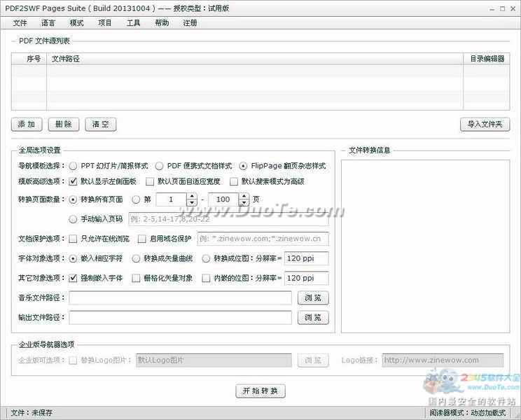Click start page field showing 1
This screenshot has height=420, width=521.
(x=172, y=199)
